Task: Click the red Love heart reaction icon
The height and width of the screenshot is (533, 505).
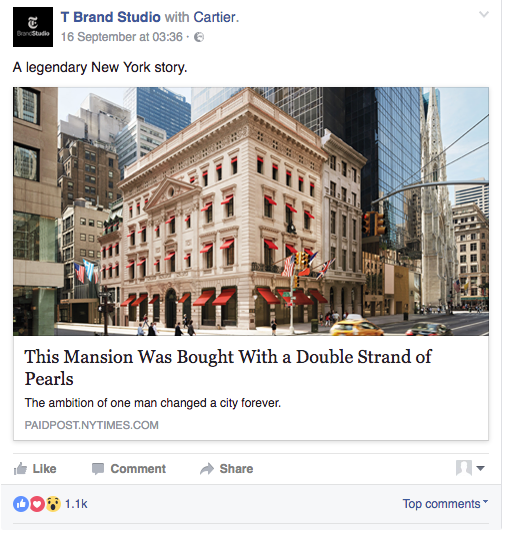Action: click(37, 504)
